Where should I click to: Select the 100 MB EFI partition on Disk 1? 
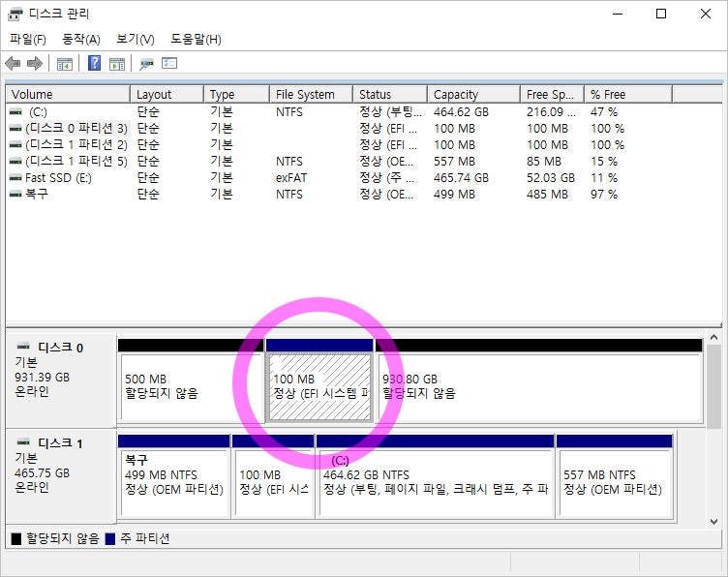click(273, 476)
